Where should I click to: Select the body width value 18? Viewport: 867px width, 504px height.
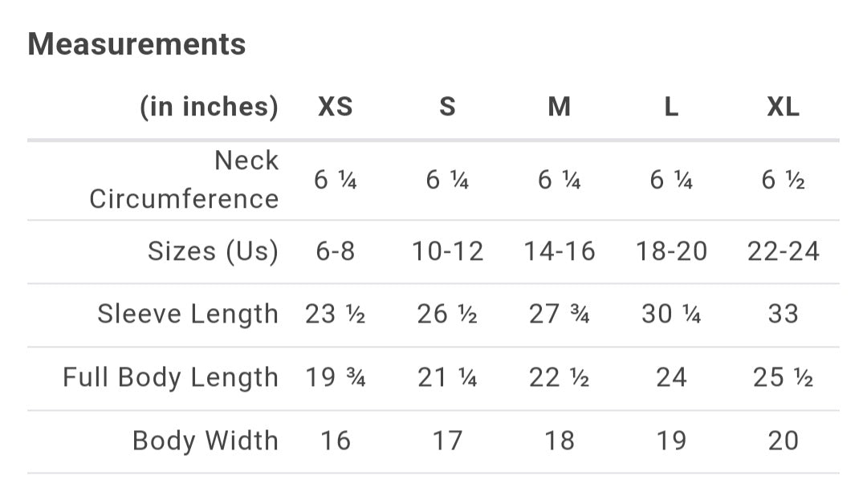point(559,441)
